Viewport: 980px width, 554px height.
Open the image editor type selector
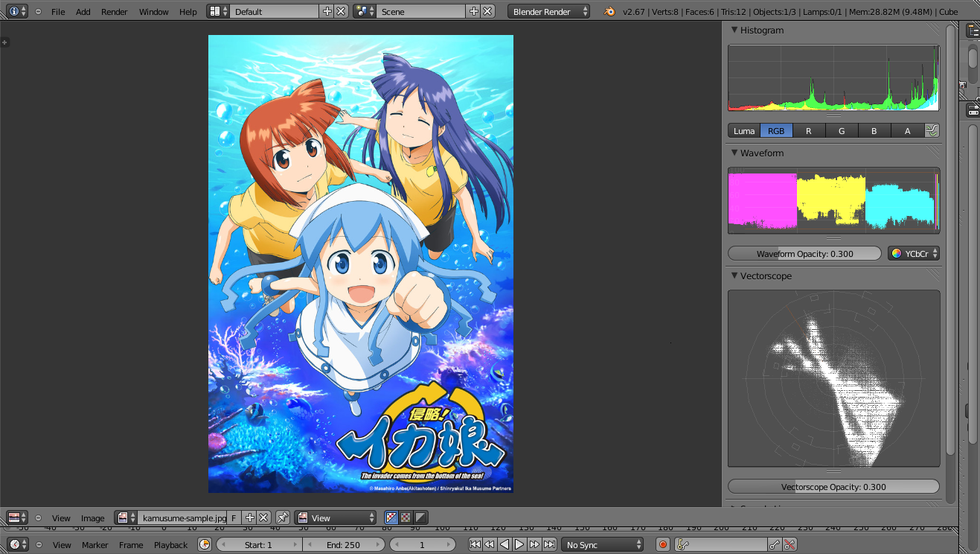coord(17,518)
